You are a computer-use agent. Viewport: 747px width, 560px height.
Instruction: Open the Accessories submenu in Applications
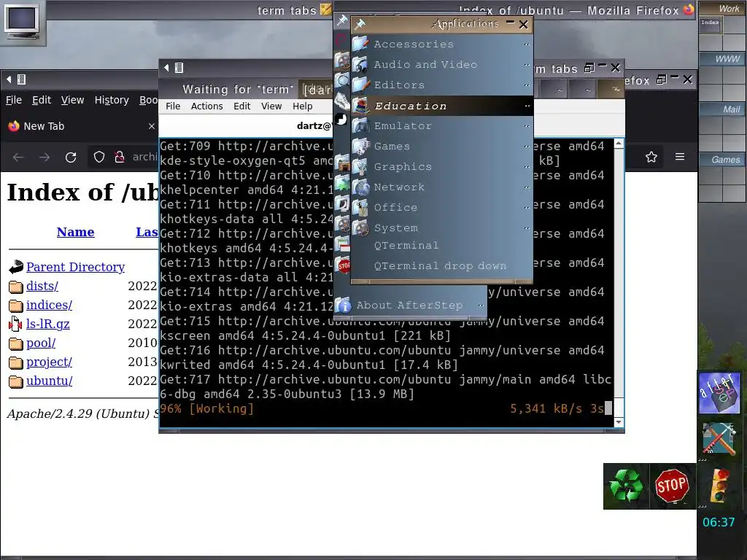(441, 44)
